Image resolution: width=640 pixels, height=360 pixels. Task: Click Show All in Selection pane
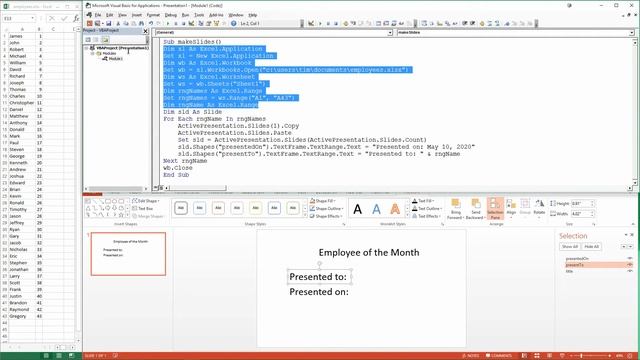[569, 247]
